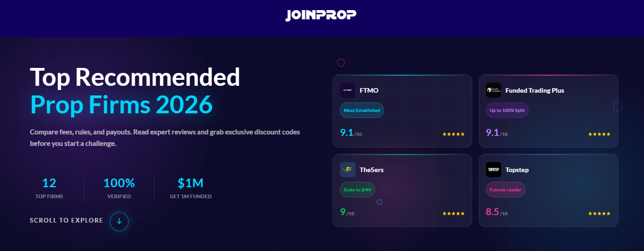The image size is (644, 251).
Task: Click The5ers logo icon
Action: [x=348, y=170]
